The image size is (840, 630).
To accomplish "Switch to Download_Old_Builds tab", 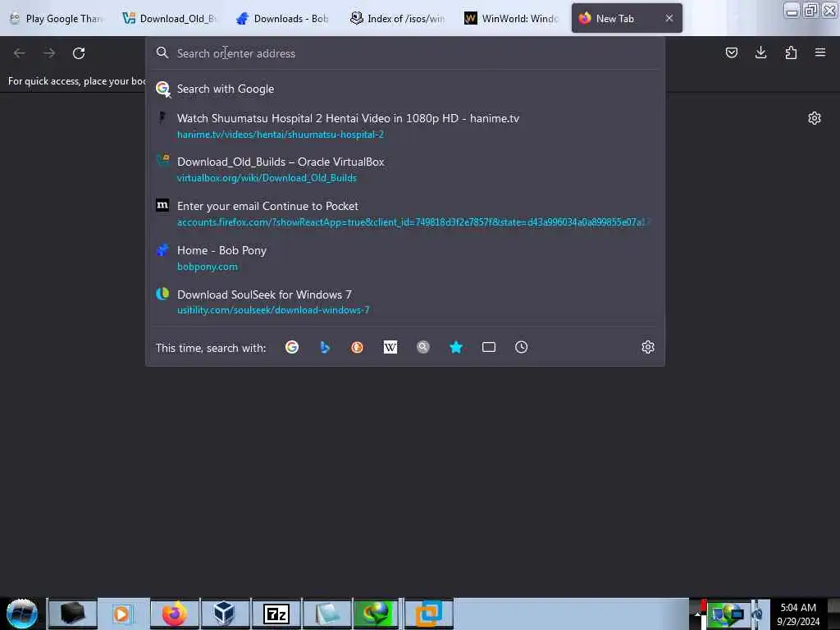I will 169,18.
